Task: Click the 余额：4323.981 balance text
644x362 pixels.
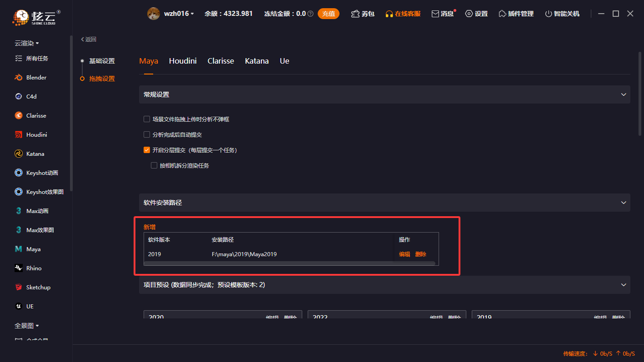Action: click(x=229, y=14)
